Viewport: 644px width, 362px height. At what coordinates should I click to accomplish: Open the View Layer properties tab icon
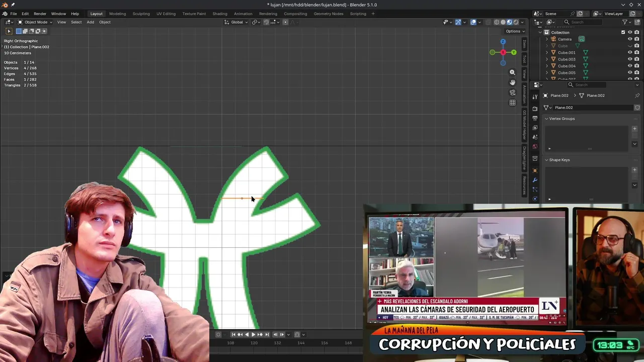[535, 128]
